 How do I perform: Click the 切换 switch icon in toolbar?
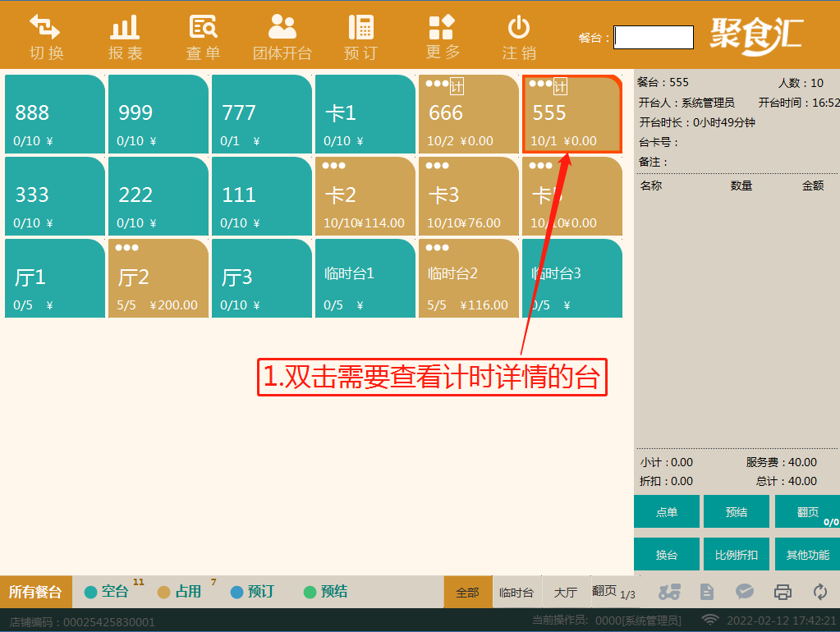(45, 27)
